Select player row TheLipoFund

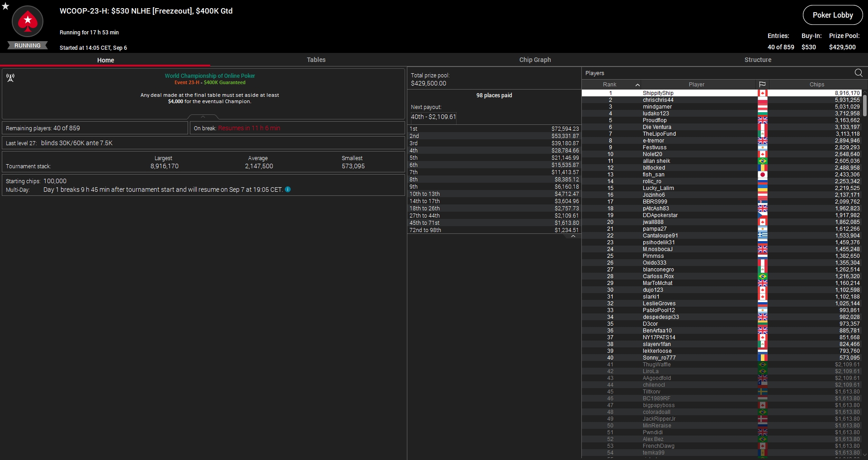tap(722, 134)
